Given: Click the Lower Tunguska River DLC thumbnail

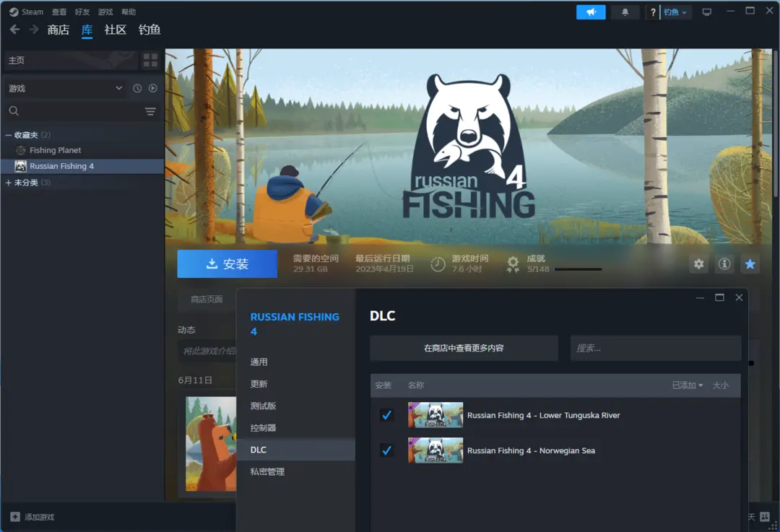Looking at the screenshot, I should click(435, 415).
